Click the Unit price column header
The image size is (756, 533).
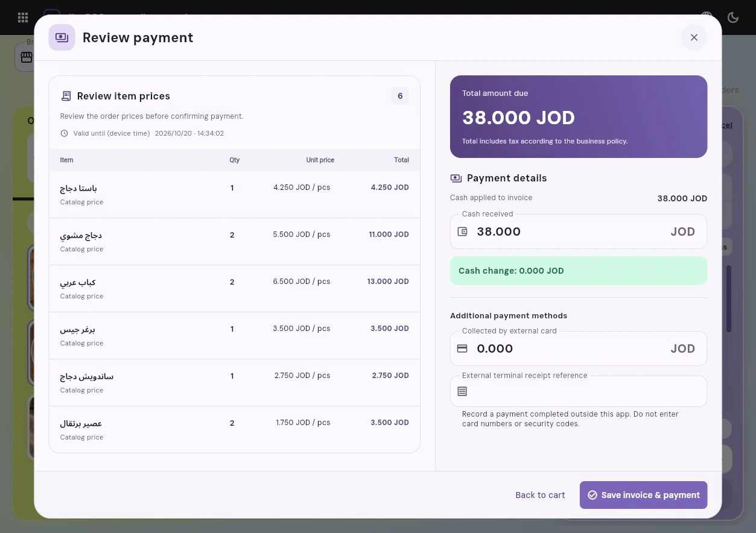[x=320, y=160]
